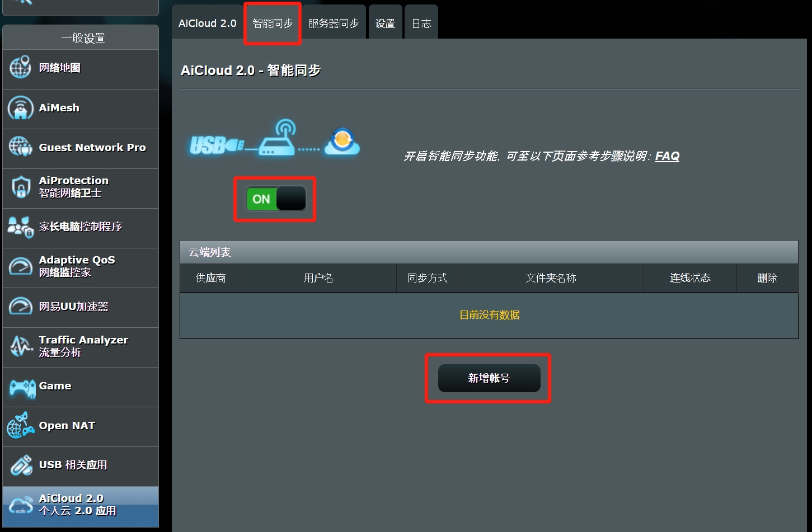
Task: Open Adaptive QoS 网络监控家 entry
Action: pos(81,267)
